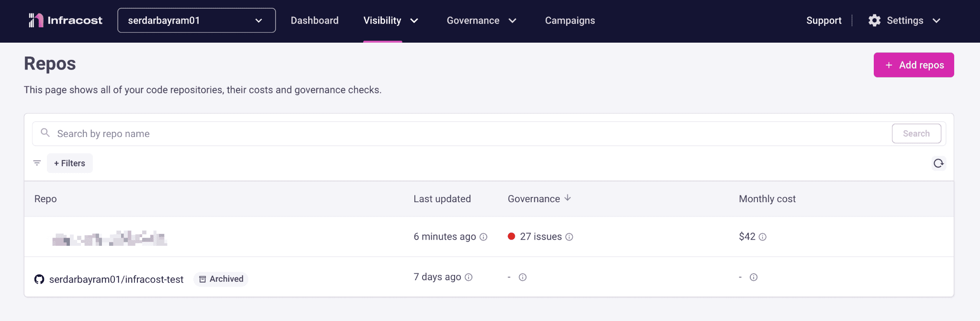The image size is (980, 321).
Task: Click the $42 monthly cost
Action: (747, 237)
